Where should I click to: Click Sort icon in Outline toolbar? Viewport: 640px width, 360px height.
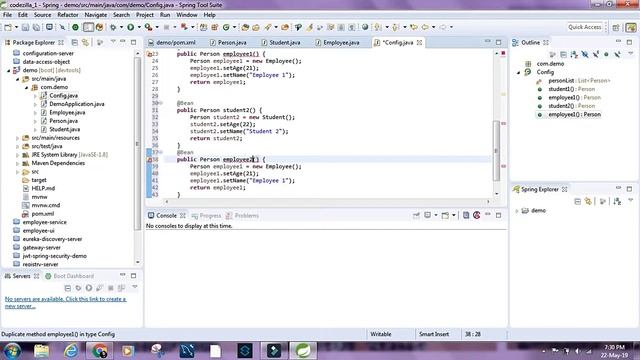(x=574, y=54)
